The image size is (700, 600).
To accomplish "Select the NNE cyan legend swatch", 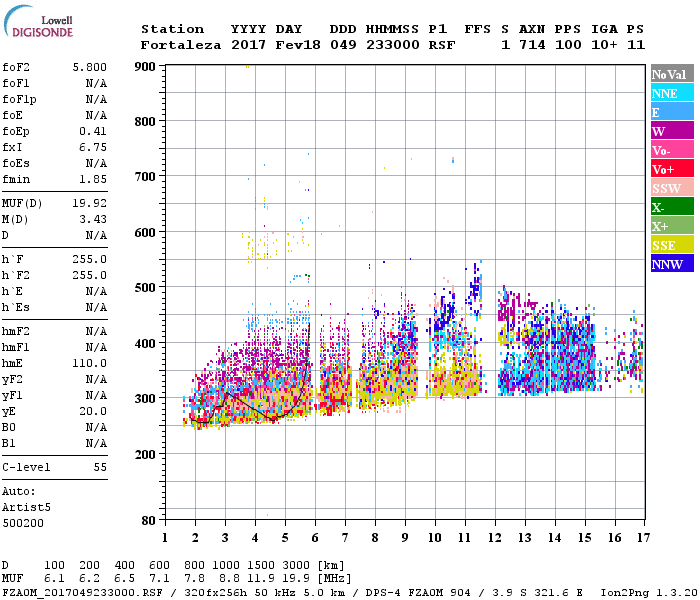I will [x=672, y=93].
